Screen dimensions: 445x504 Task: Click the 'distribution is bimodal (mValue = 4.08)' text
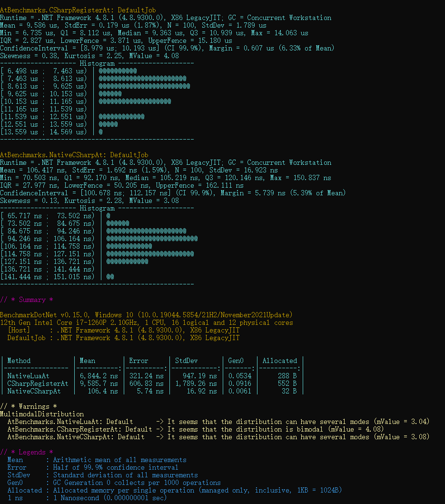pyautogui.click(x=310, y=429)
